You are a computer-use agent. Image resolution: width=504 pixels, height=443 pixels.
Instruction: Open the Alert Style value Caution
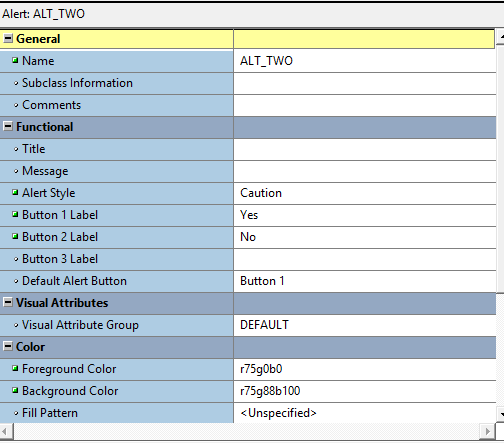coord(365,193)
